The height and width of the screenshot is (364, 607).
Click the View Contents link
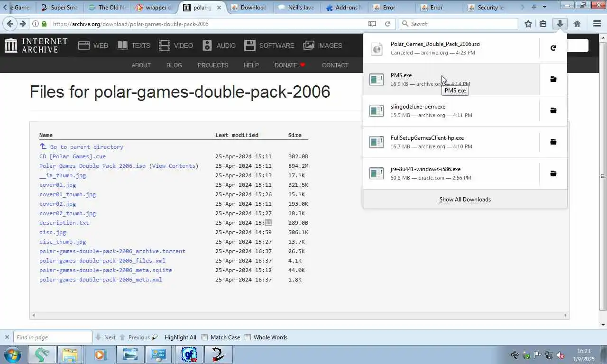pos(174,166)
